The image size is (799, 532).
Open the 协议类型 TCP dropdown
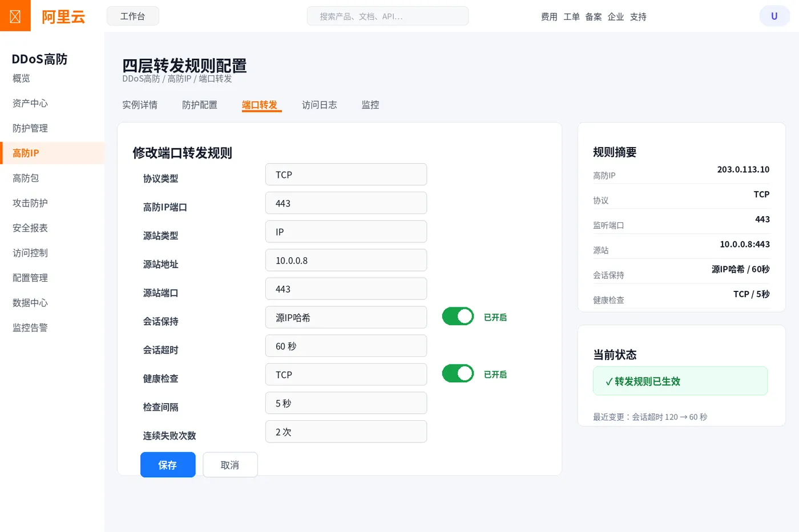346,174
